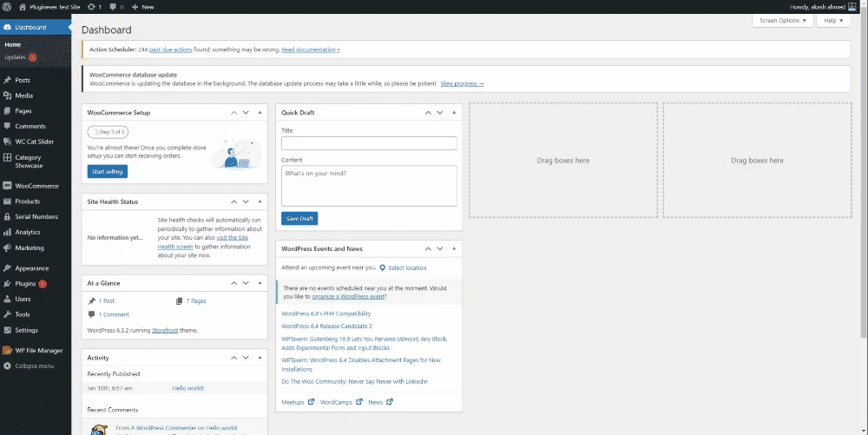Open the Dashboard menu item
This screenshot has height=435, width=868.
(36, 27)
